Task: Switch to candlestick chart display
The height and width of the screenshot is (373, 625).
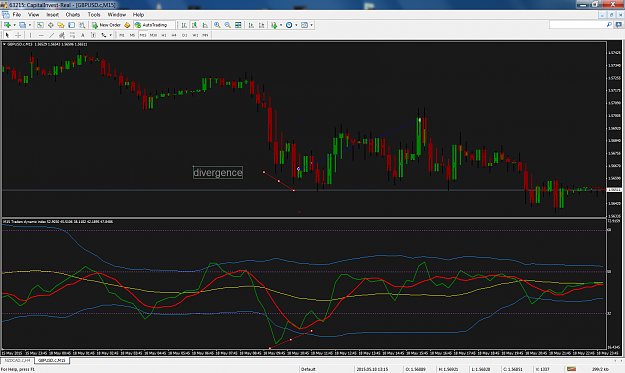Action: point(195,25)
